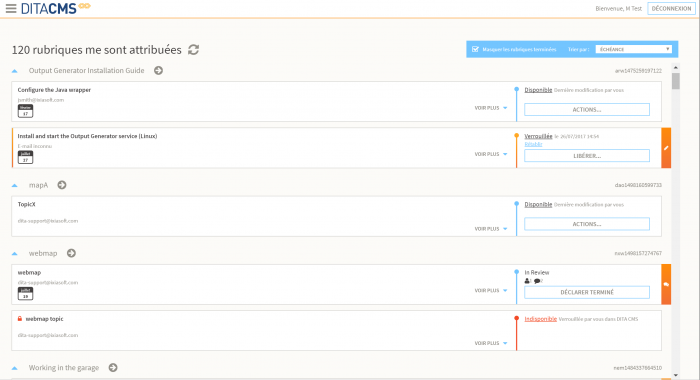Viewport: 700px width, 380px height.
Task: Click the arrow icon next to mapA
Action: [62, 185]
